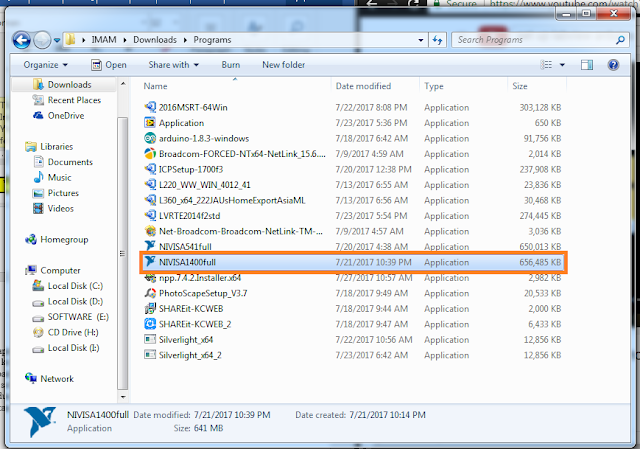This screenshot has width=640, height=449.
Task: Select the npp.7.4.2.Installer.x64 file icon
Action: (150, 278)
